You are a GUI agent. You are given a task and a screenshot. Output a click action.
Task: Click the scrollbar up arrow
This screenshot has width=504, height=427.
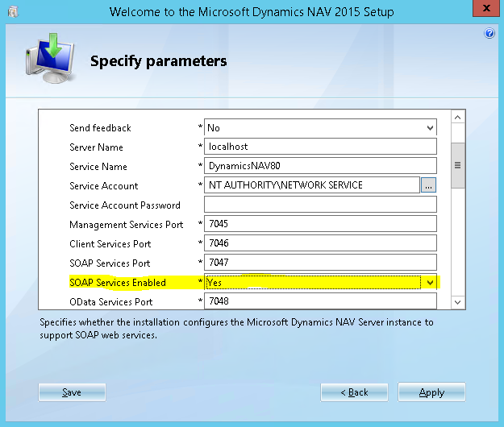[457, 118]
